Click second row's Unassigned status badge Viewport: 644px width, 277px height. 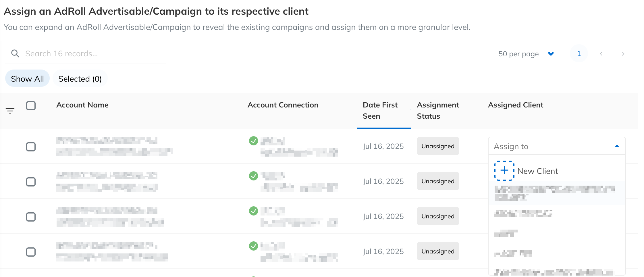(x=438, y=181)
